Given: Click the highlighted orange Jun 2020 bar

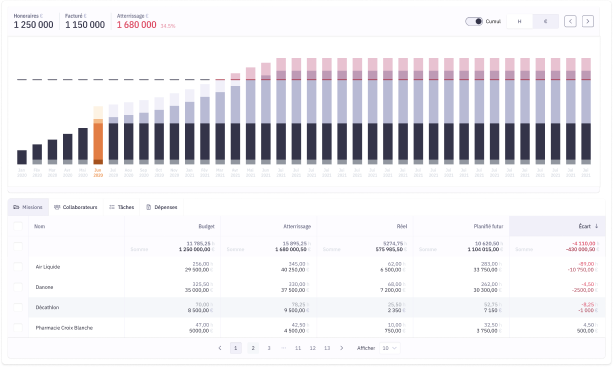Looking at the screenshot, I should point(98,135).
